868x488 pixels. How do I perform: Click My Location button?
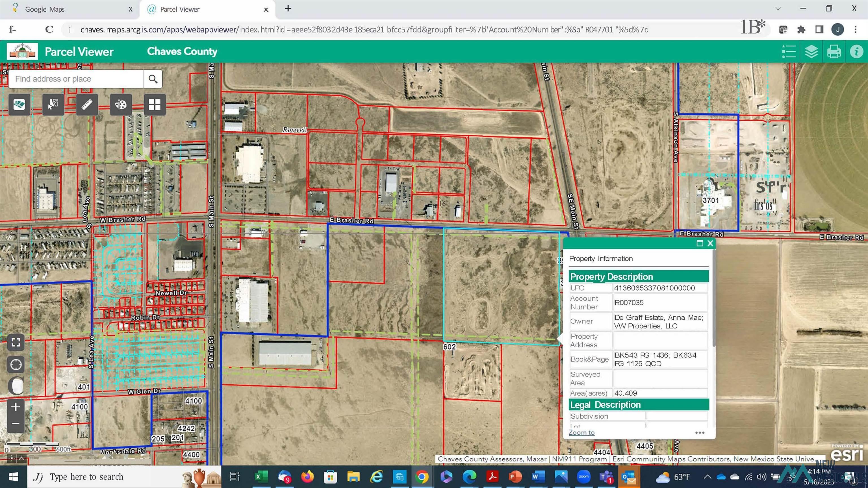point(16,365)
